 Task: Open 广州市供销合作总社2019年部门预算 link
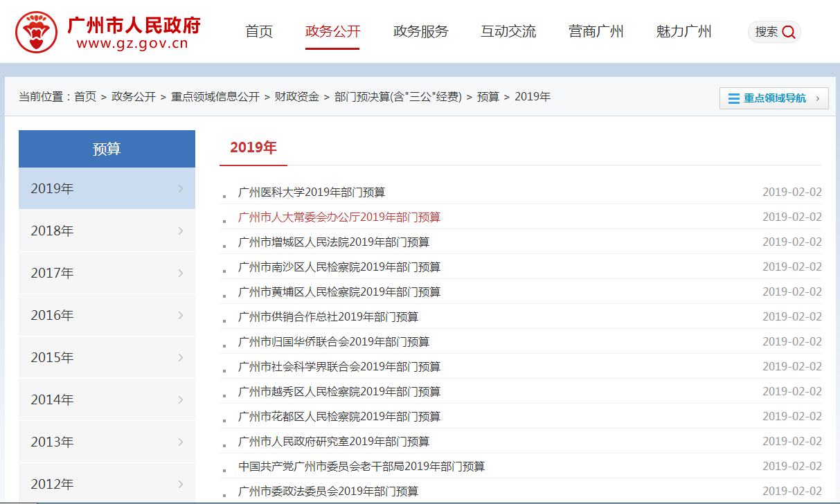tap(328, 317)
